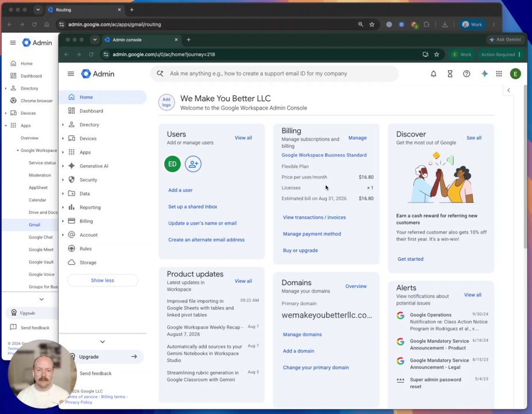Click the Ask me anything search field
This screenshot has height=414, width=532.
(x=274, y=74)
